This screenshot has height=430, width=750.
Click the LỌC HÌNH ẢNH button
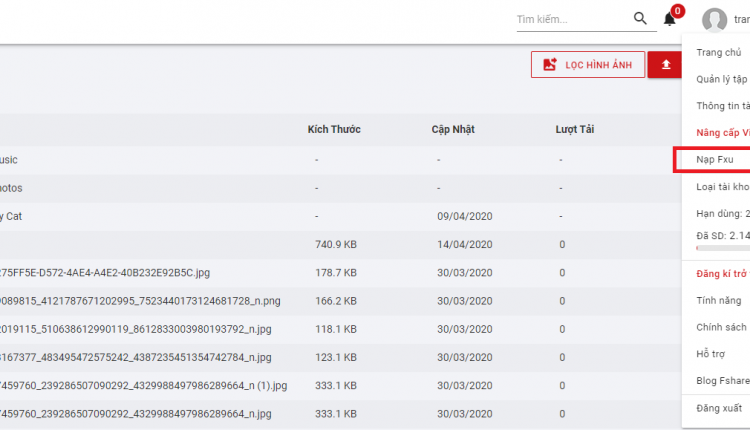[588, 65]
